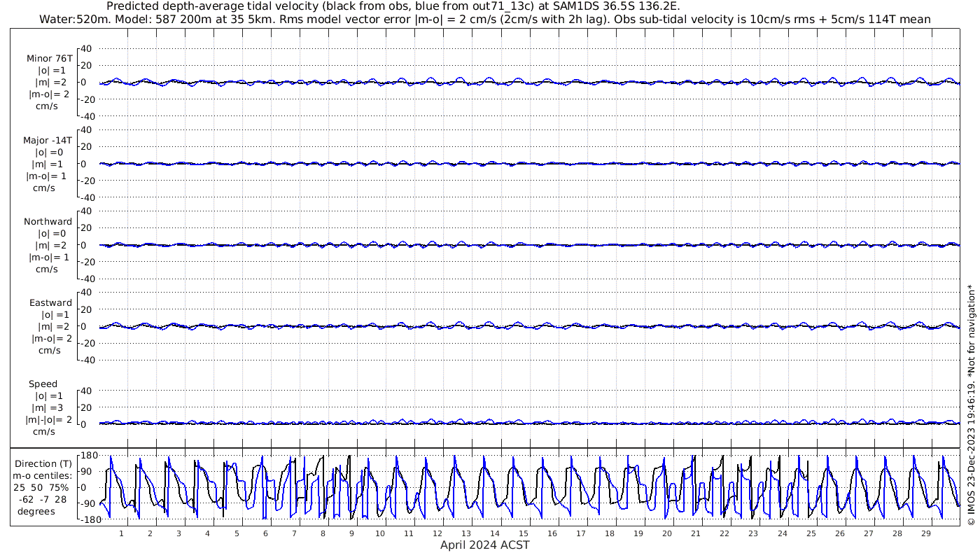Click day 15 tick on the time axis
Screen dimensions: 980x560
(524, 533)
